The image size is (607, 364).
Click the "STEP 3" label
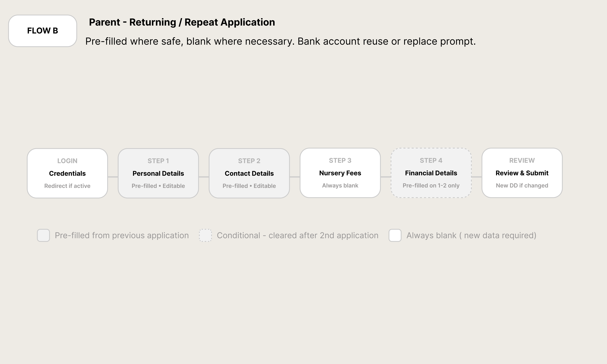pyautogui.click(x=340, y=160)
